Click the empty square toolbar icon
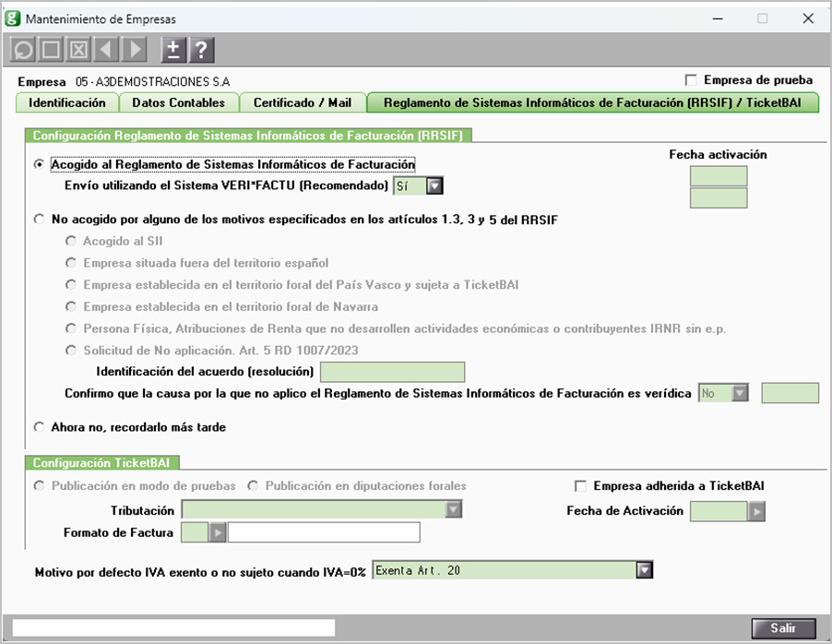The image size is (832, 644). click(51, 50)
